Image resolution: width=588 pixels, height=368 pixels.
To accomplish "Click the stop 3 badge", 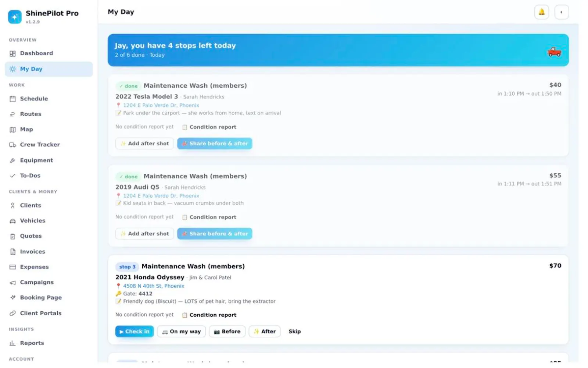I will pyautogui.click(x=127, y=267).
